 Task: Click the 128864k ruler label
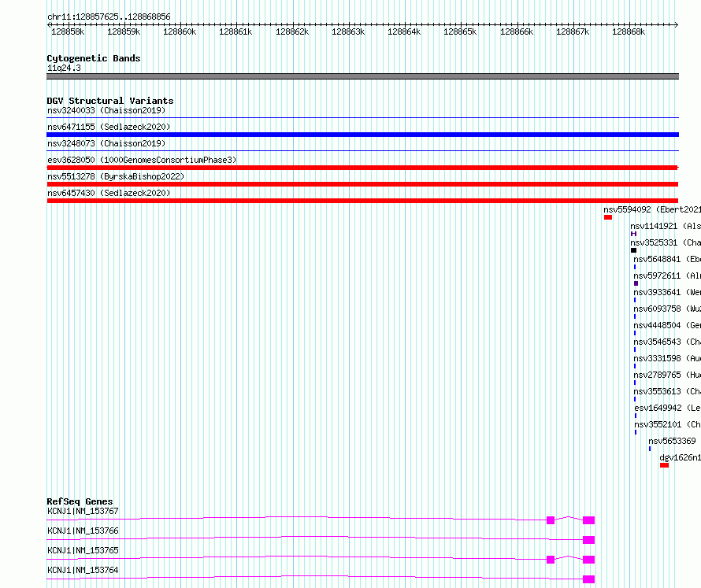pos(404,31)
